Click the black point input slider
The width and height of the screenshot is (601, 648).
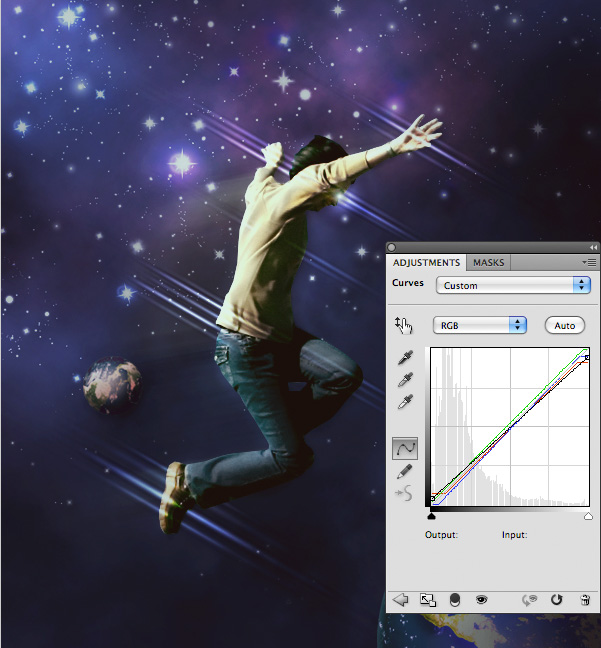pos(431,516)
